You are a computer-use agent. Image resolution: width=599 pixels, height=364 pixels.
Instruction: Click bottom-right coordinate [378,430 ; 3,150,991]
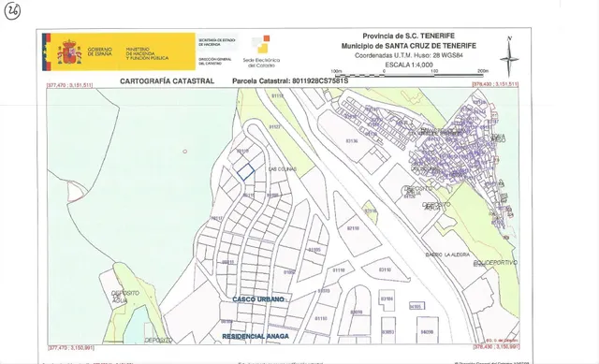[496, 347]
